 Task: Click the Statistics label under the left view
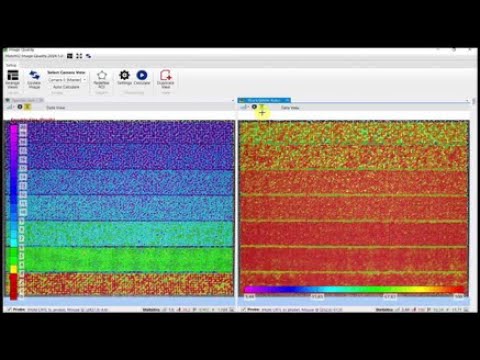(151, 310)
